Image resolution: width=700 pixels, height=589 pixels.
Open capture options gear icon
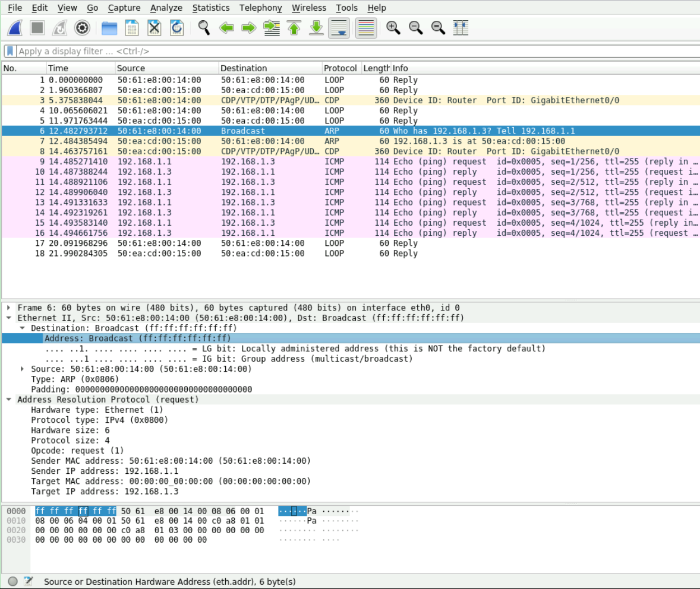tap(82, 28)
